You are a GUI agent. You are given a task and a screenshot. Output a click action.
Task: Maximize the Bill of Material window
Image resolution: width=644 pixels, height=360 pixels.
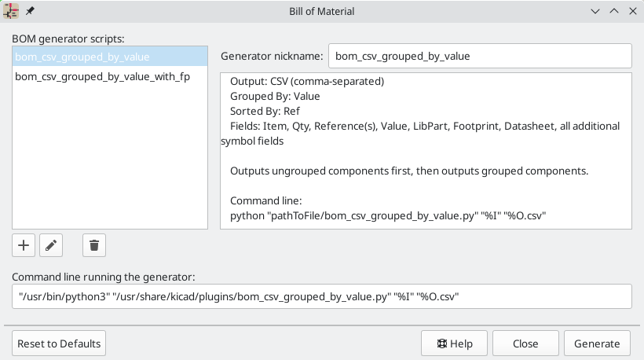[613, 11]
